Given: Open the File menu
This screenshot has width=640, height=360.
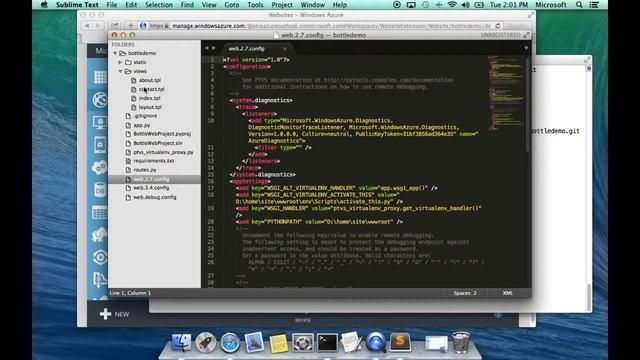Looking at the screenshot, I should [x=111, y=5].
